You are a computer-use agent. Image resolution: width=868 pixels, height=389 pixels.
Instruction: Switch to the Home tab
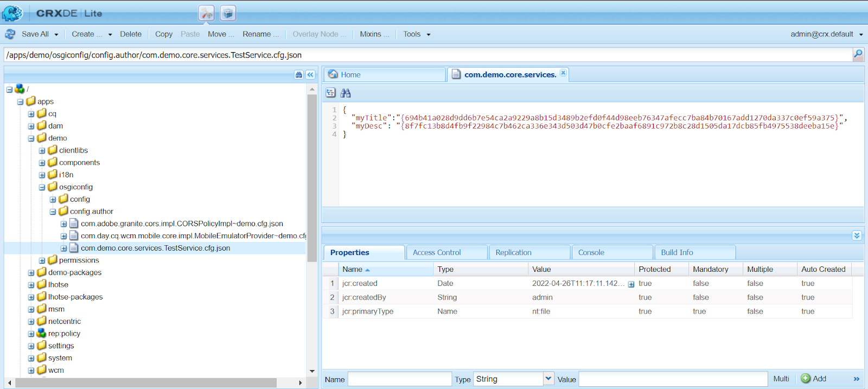coord(385,74)
